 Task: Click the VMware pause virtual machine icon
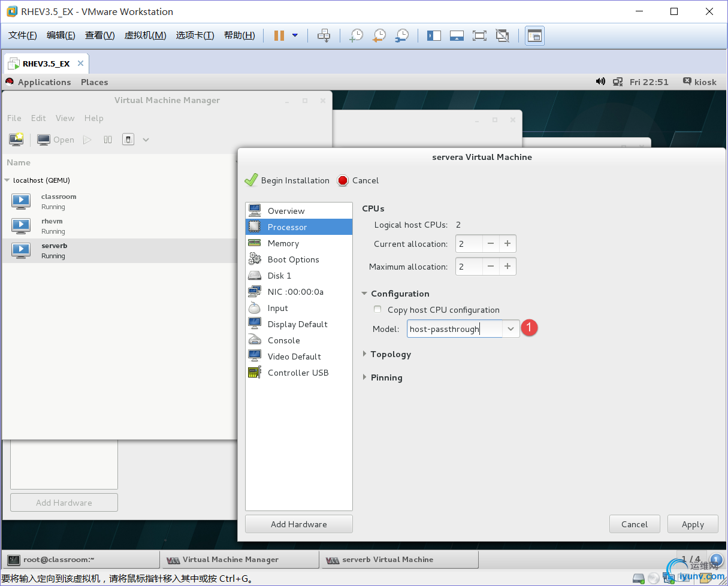tap(279, 36)
